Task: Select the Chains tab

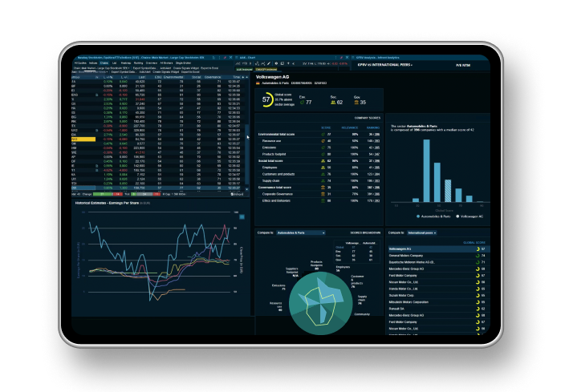Action: click(104, 63)
